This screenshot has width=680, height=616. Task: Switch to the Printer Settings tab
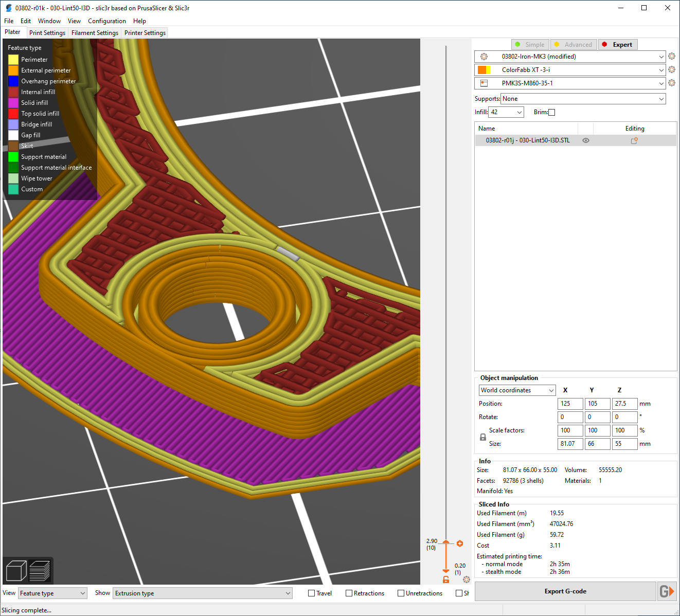[x=145, y=33]
